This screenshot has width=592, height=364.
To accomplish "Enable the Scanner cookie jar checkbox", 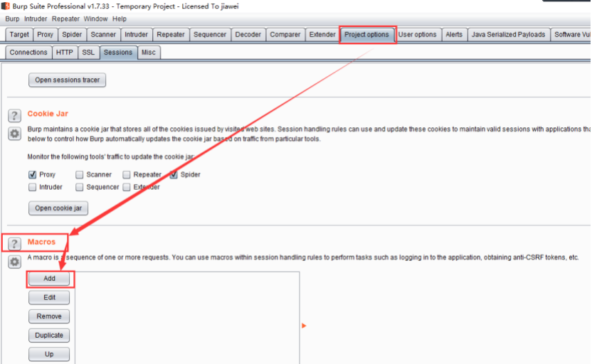I will pyautogui.click(x=79, y=175).
